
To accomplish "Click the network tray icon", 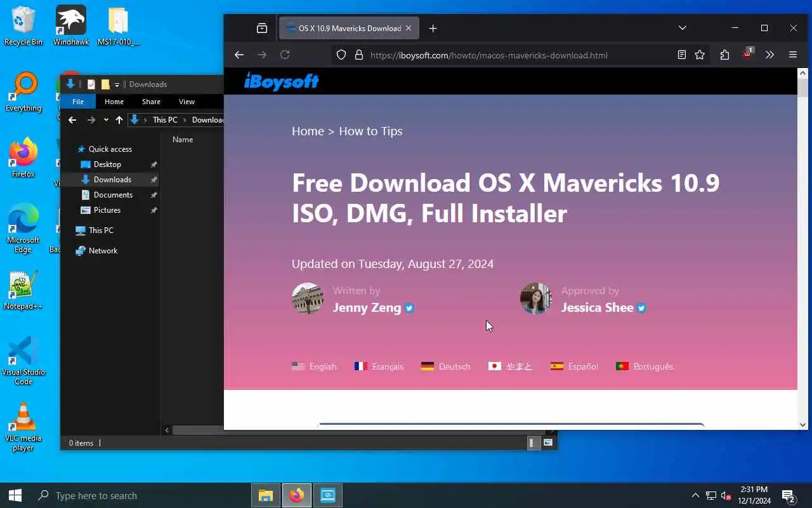I will tap(711, 496).
